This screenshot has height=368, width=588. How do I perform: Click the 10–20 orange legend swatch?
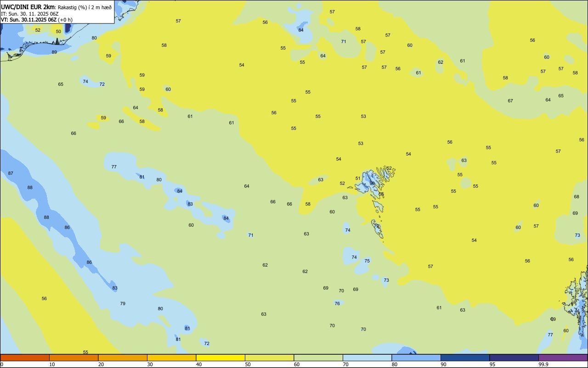tap(73, 357)
